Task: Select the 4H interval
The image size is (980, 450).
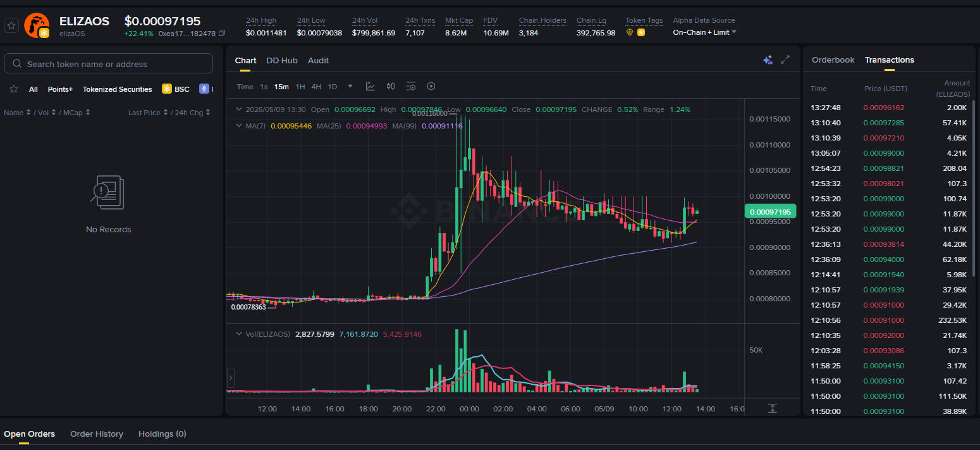Action: coord(316,87)
